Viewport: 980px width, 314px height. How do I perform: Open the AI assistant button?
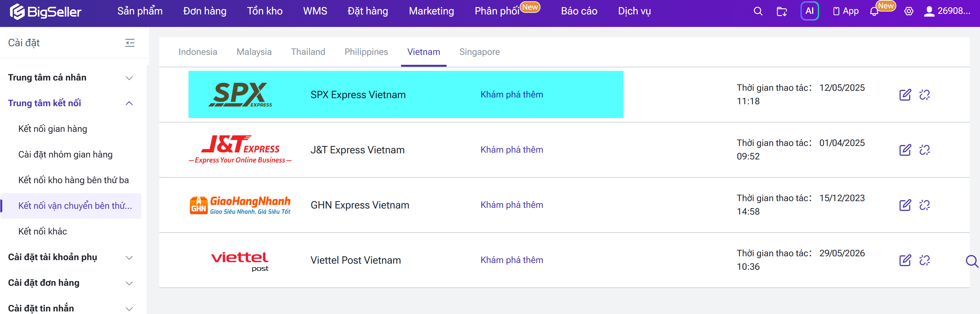809,11
